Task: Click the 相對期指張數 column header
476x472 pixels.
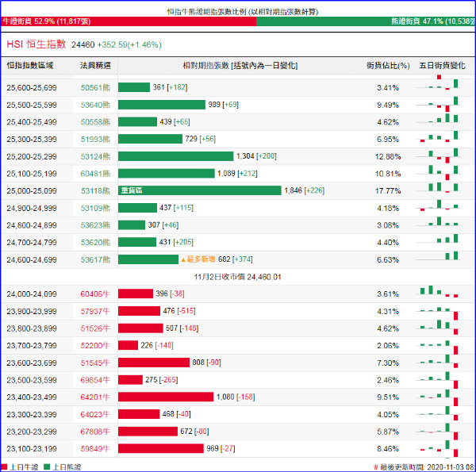Action: (240, 66)
